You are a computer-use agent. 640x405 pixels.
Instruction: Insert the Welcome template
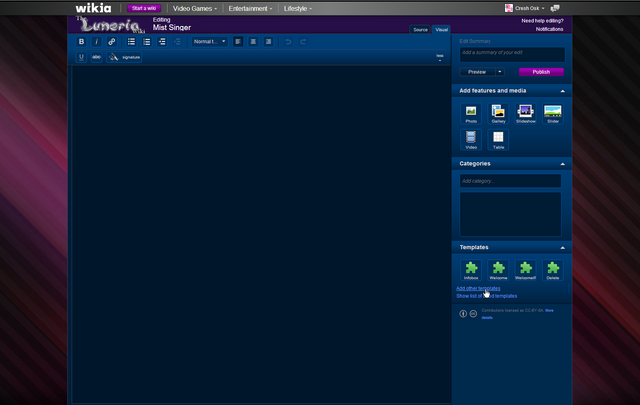tap(498, 270)
